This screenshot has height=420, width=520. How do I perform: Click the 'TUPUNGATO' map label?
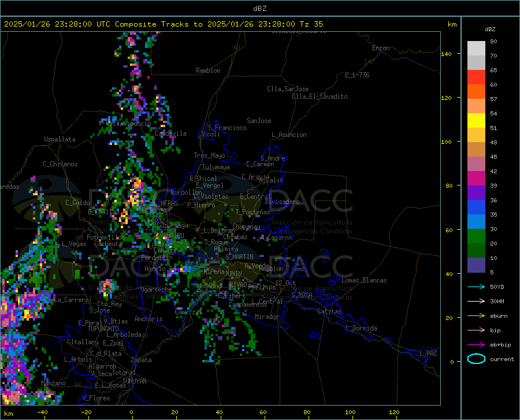click(x=103, y=329)
